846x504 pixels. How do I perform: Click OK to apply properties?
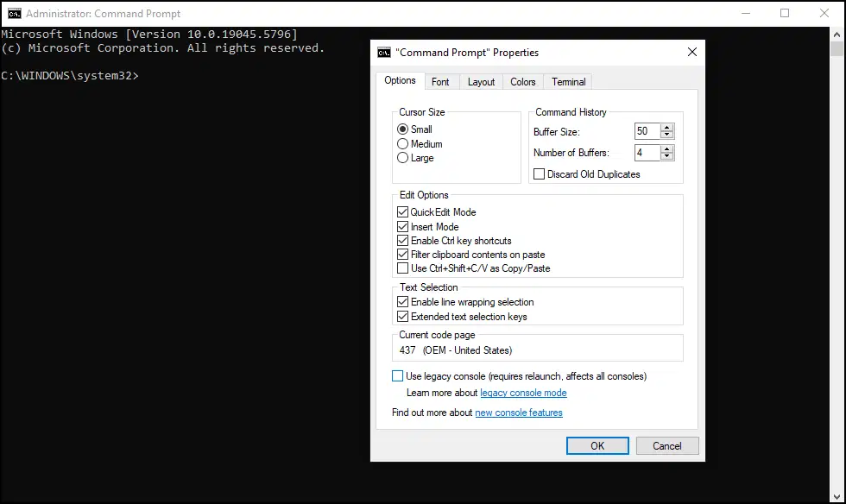coord(597,445)
